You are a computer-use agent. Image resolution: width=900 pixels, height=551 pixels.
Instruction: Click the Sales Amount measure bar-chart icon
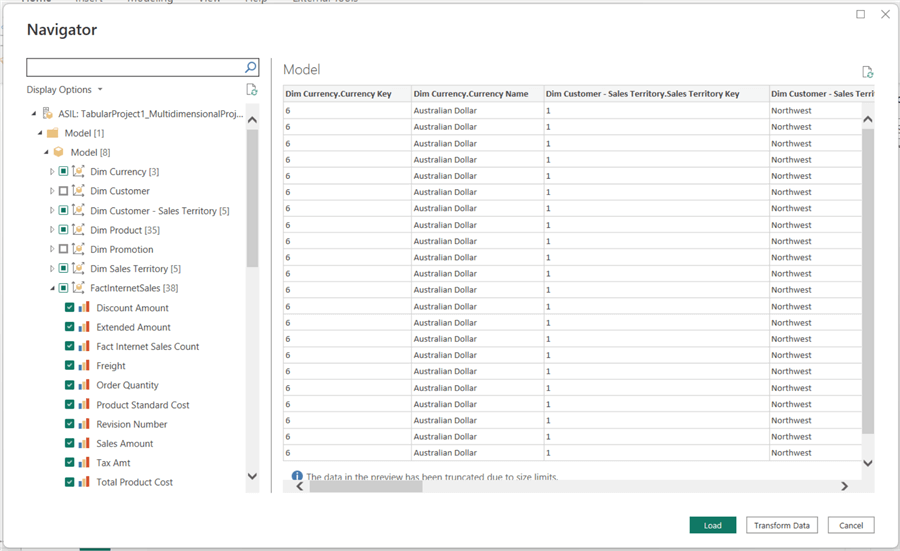tap(84, 443)
